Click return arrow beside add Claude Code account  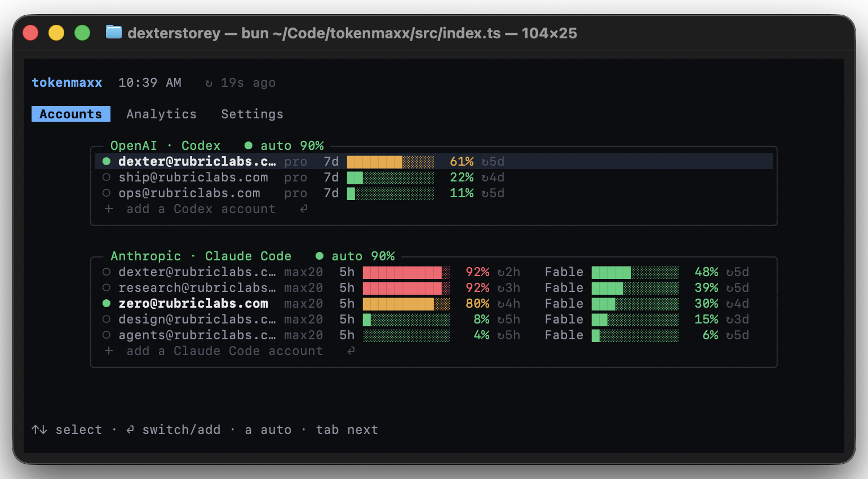click(351, 351)
